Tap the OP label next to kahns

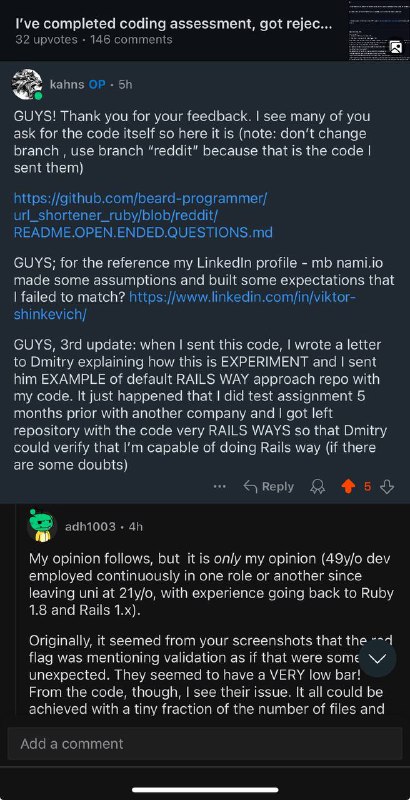(x=97, y=84)
